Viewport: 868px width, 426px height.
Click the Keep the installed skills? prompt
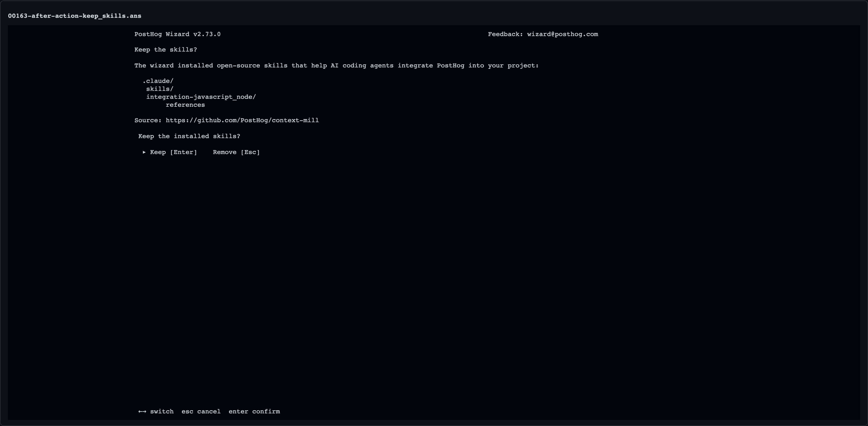coord(189,136)
